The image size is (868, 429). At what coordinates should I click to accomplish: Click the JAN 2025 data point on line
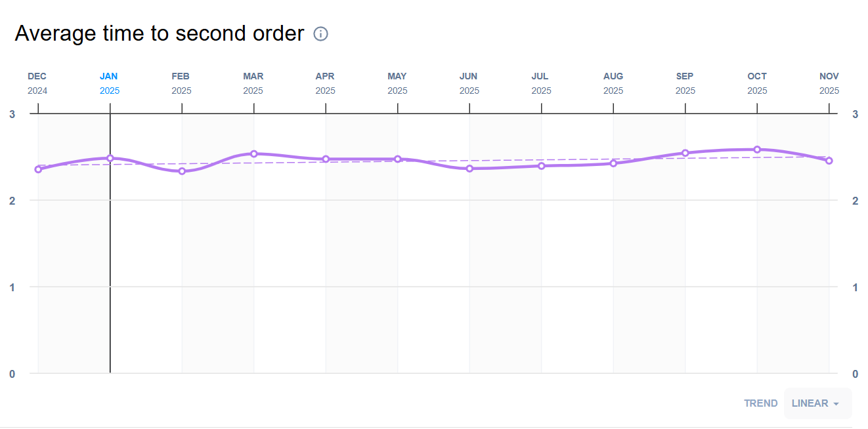110,158
